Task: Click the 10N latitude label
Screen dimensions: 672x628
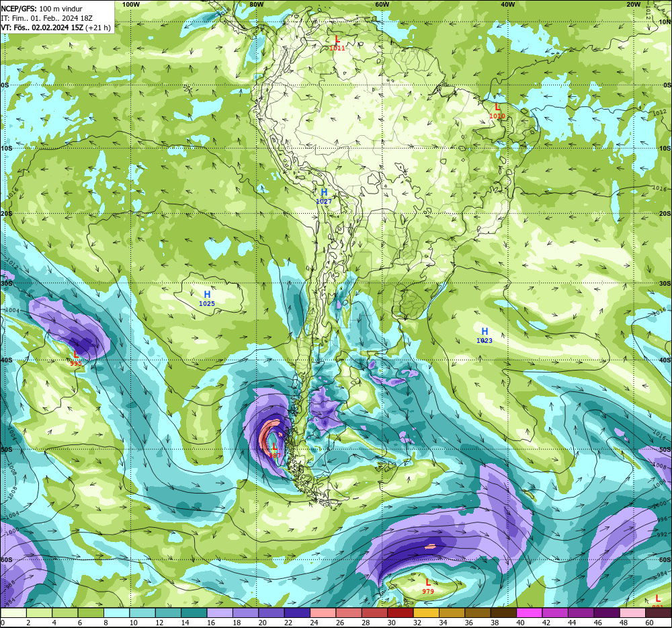Action: [665, 22]
